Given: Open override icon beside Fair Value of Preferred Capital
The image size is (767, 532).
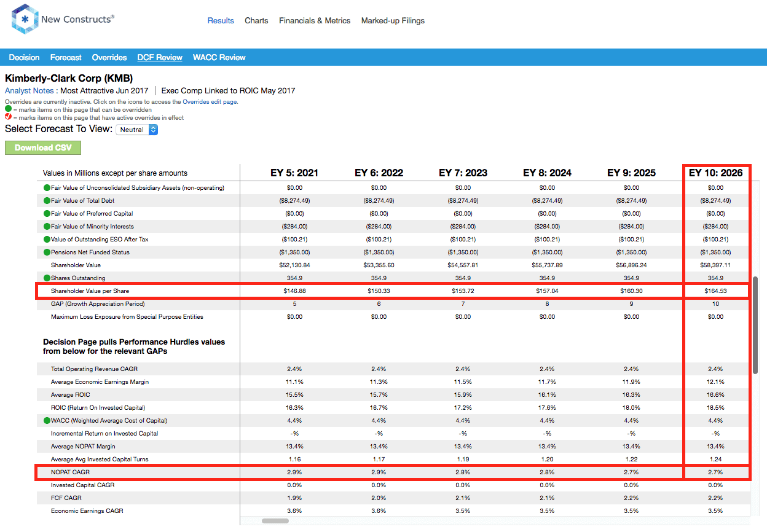Looking at the screenshot, I should click(47, 214).
